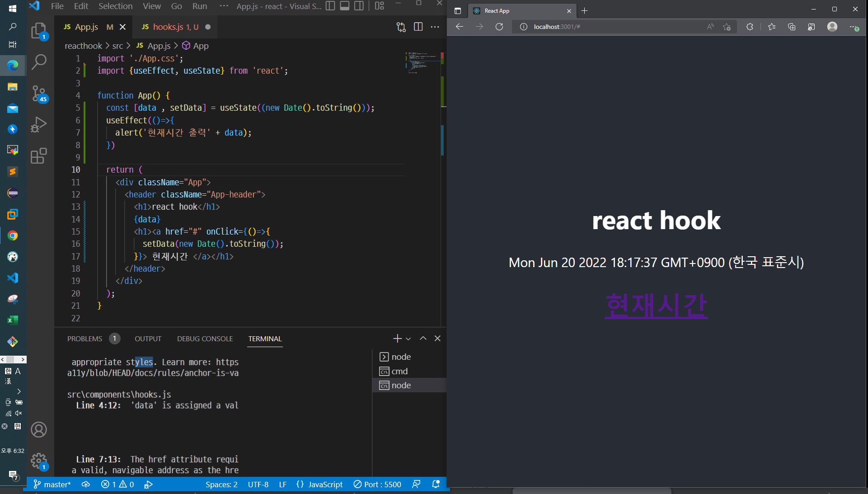Toggle the secondary side bar layout button
The height and width of the screenshot is (494, 868).
pyautogui.click(x=359, y=6)
